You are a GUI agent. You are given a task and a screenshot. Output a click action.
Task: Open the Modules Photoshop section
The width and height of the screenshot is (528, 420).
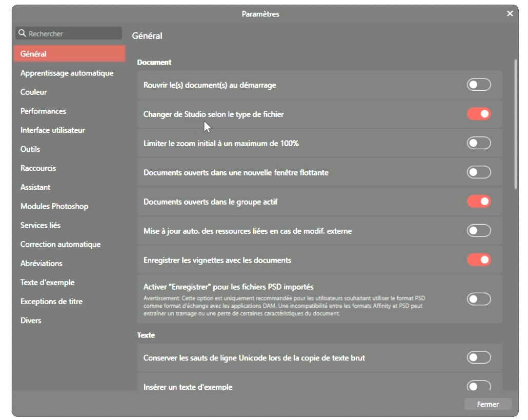54,206
